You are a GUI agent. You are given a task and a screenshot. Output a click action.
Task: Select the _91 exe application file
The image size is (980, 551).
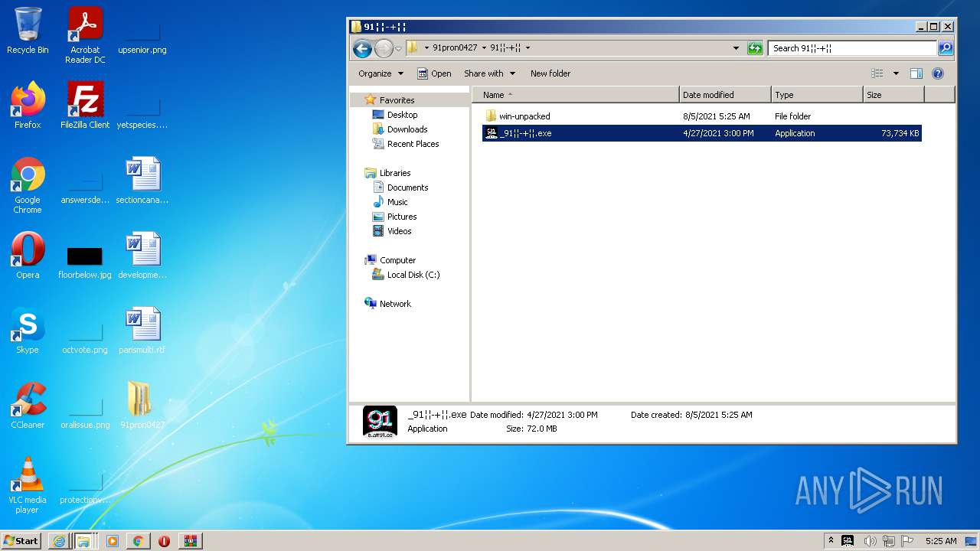(702, 133)
